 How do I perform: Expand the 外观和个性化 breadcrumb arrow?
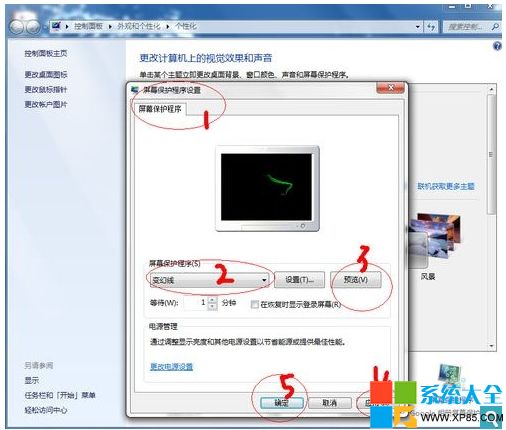point(168,26)
